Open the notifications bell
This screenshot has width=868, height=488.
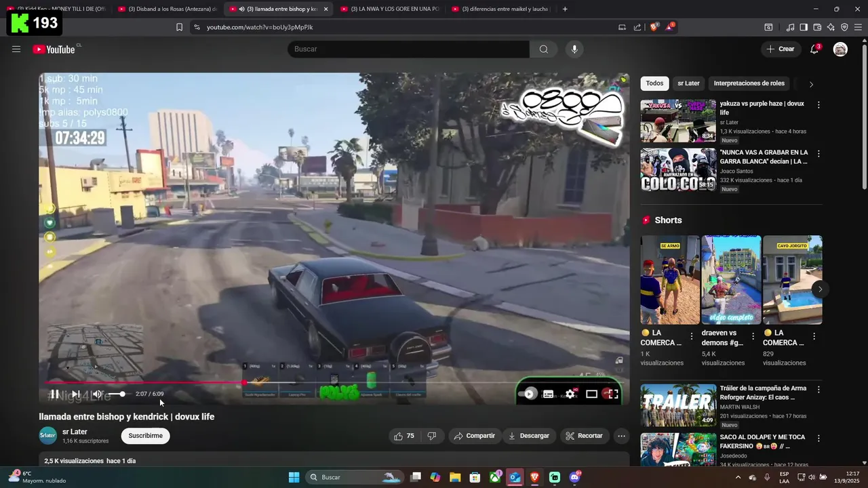(x=814, y=49)
